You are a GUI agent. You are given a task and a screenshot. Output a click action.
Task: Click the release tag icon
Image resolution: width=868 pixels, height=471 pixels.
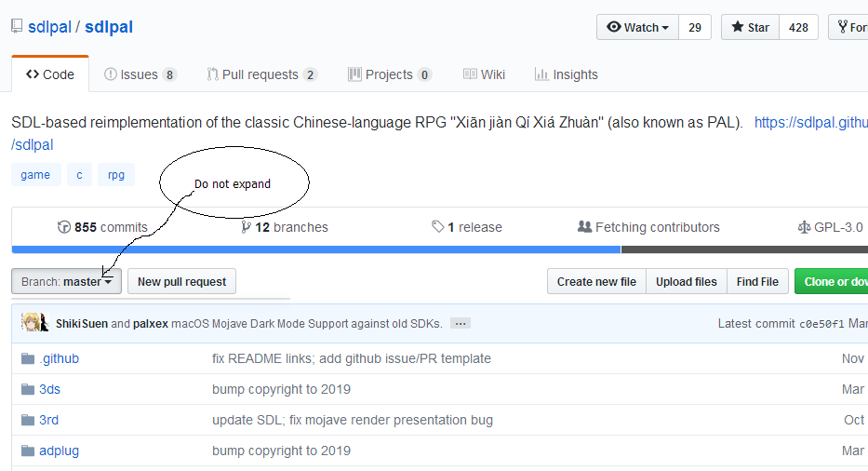[x=438, y=226]
